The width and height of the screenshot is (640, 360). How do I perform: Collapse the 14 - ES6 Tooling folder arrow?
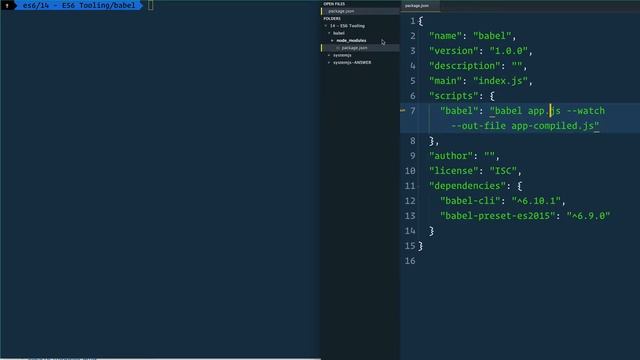point(326,26)
